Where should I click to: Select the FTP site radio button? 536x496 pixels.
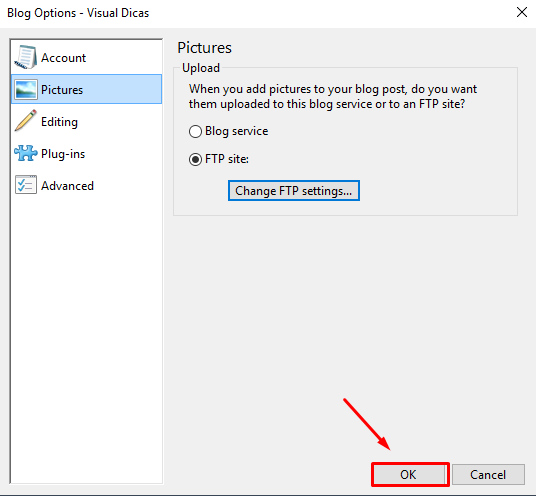coord(195,160)
